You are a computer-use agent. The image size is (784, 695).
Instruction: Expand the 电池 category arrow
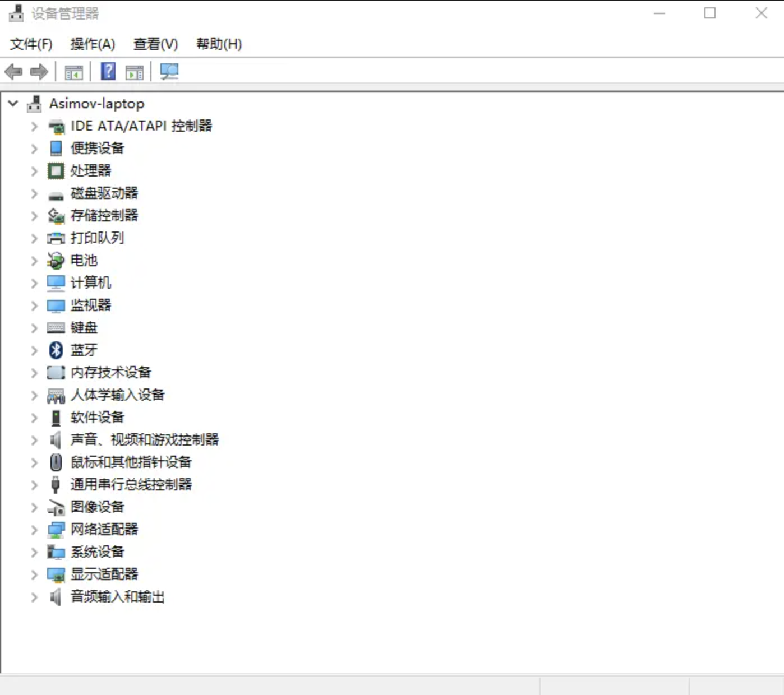pos(34,261)
